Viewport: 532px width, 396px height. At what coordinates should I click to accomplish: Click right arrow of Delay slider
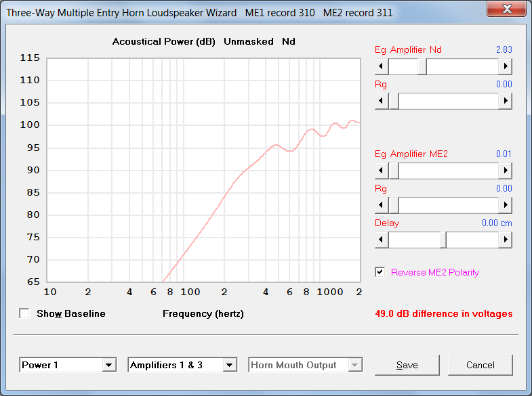[505, 240]
